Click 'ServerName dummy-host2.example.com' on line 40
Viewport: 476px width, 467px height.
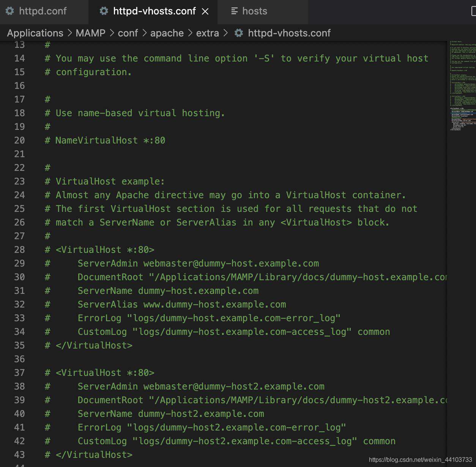point(171,414)
